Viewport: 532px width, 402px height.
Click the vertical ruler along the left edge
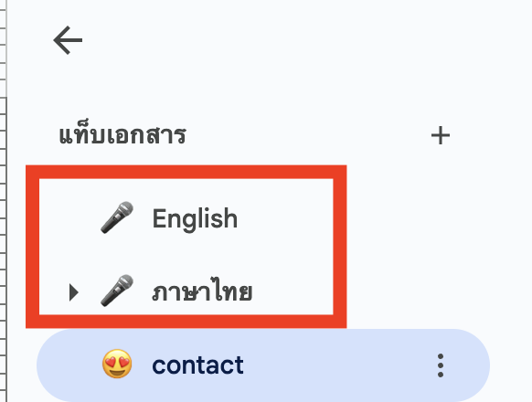pos(4,201)
